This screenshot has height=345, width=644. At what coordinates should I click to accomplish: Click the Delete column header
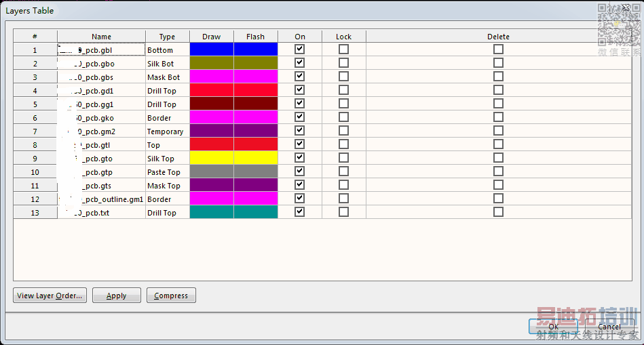[x=498, y=36]
